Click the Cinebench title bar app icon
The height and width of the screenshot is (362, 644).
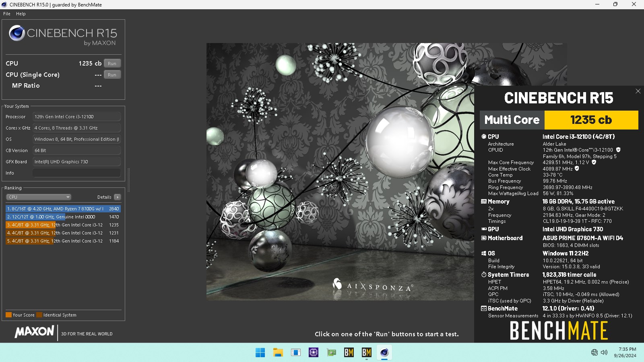(x=4, y=4)
